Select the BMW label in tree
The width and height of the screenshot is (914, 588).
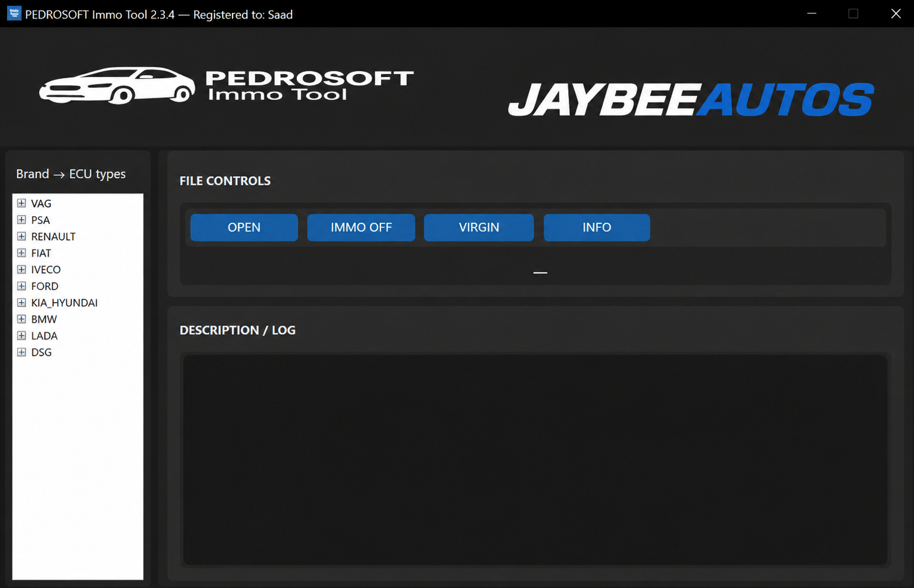(44, 319)
